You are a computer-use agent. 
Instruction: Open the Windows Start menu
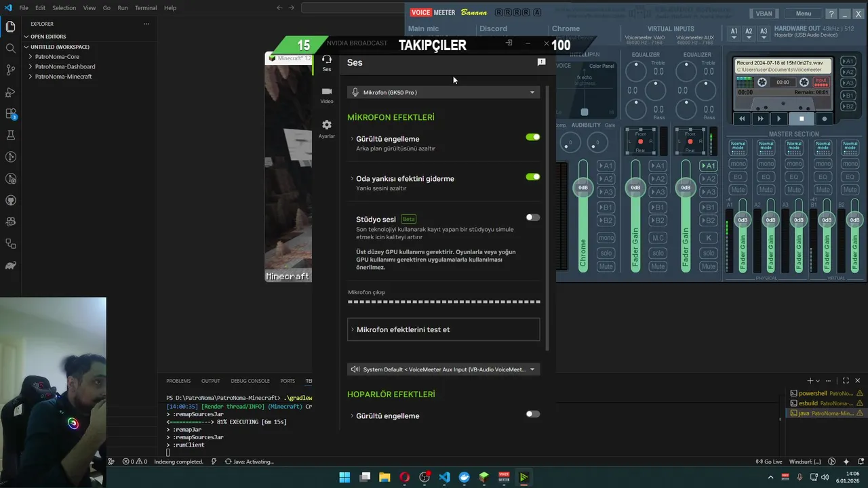(344, 477)
